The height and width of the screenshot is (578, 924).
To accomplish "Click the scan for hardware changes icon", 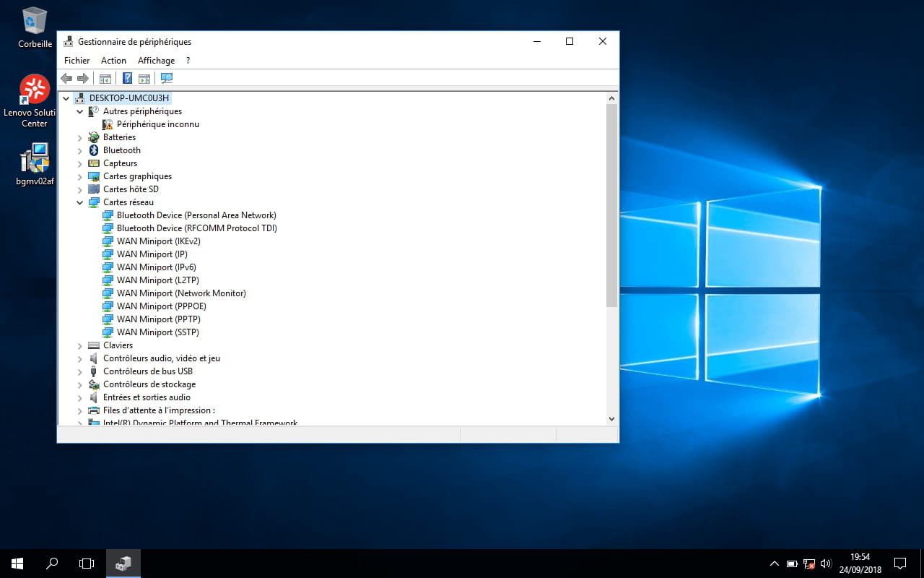I will click(x=167, y=78).
